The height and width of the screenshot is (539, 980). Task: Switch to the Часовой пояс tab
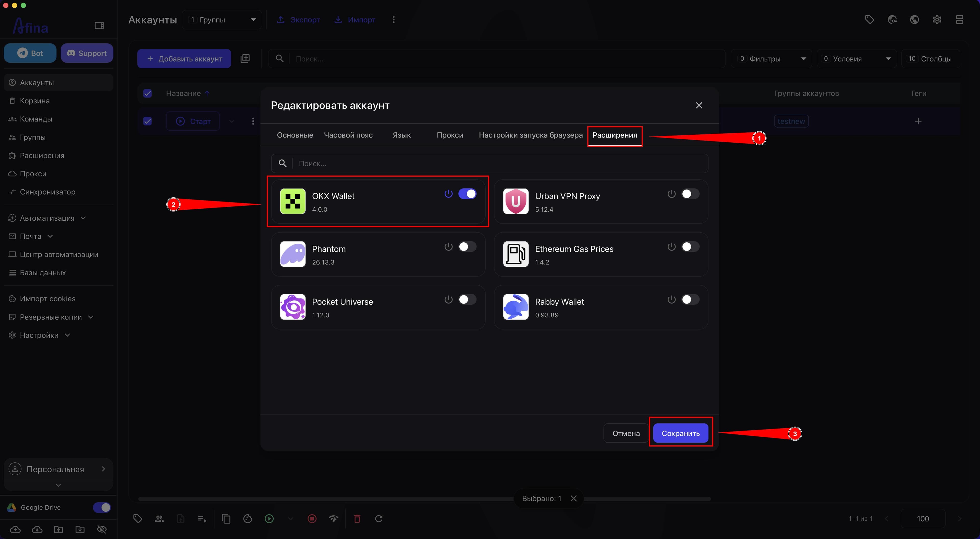tap(348, 135)
